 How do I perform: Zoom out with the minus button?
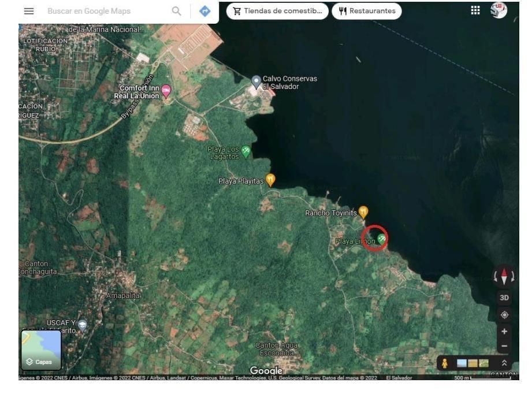504,346
